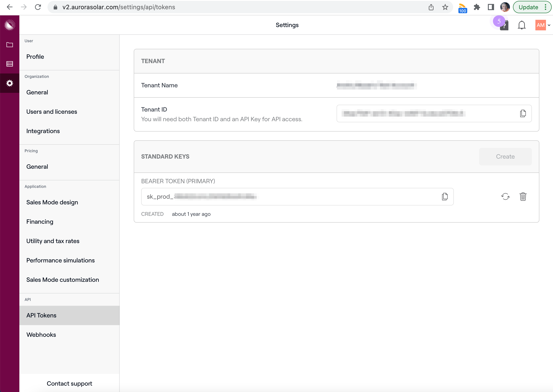Screen dimensions: 553x392
Task: Open the browser extensions puzzle icon
Action: tap(476, 7)
